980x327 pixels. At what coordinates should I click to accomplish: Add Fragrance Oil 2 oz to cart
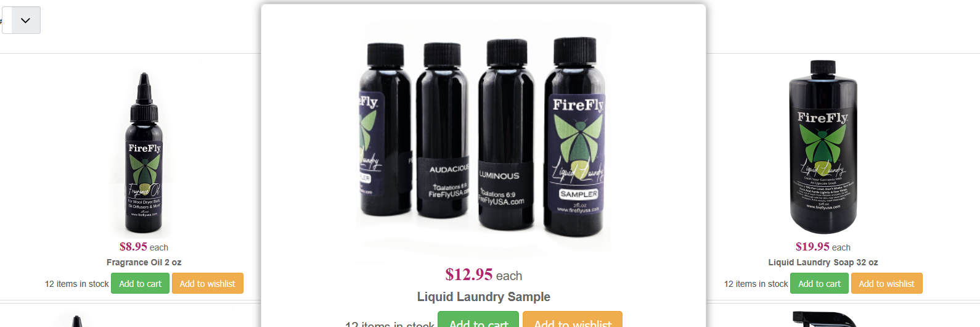[x=140, y=284]
